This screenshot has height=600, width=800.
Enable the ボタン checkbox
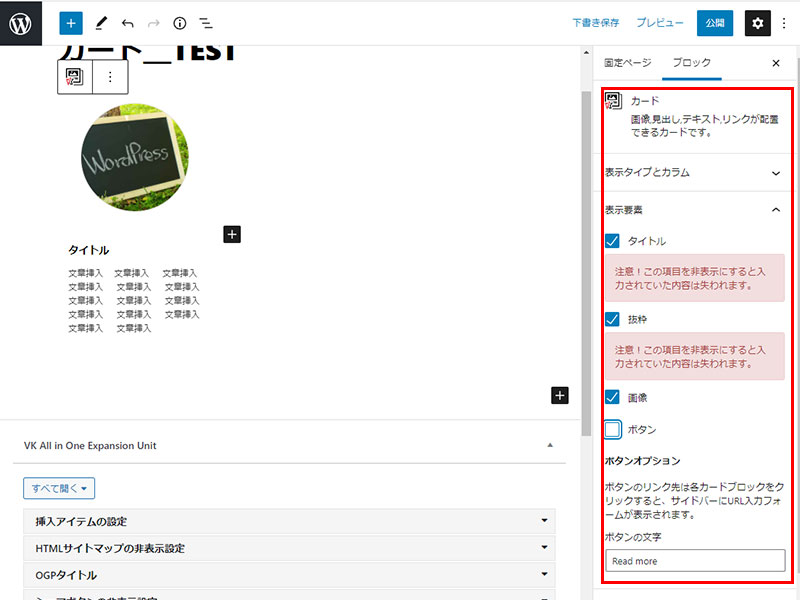click(x=613, y=429)
